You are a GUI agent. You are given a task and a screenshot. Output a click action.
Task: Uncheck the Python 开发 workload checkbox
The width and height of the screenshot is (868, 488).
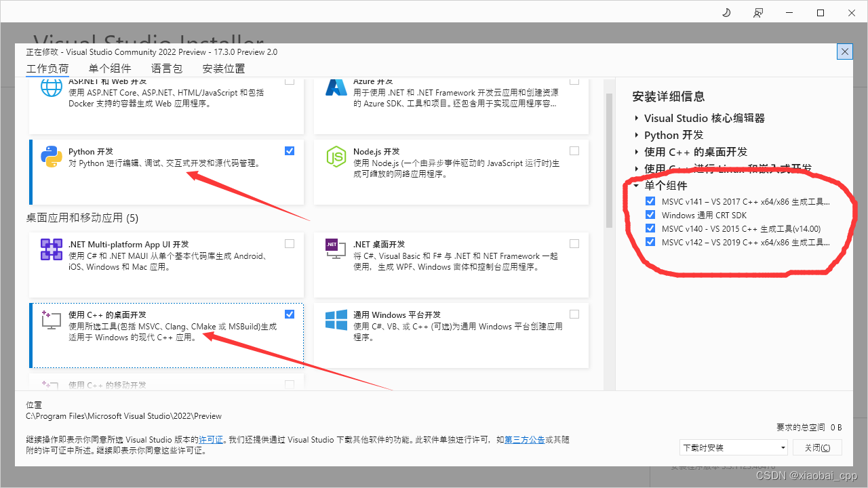290,150
